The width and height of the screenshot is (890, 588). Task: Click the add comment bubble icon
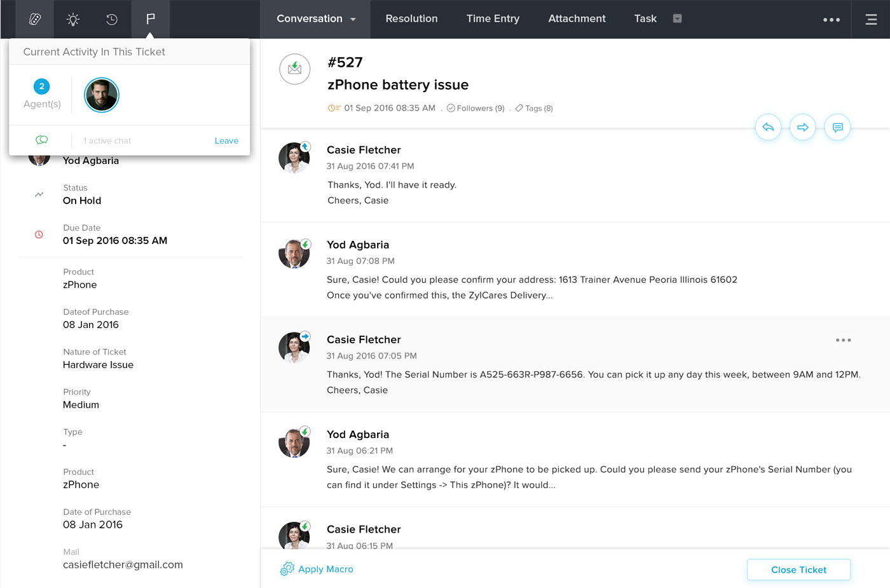point(838,127)
